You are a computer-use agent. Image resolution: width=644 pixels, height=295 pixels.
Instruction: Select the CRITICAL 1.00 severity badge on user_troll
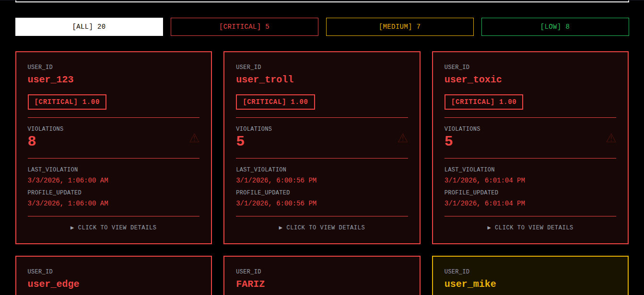pyautogui.click(x=275, y=102)
